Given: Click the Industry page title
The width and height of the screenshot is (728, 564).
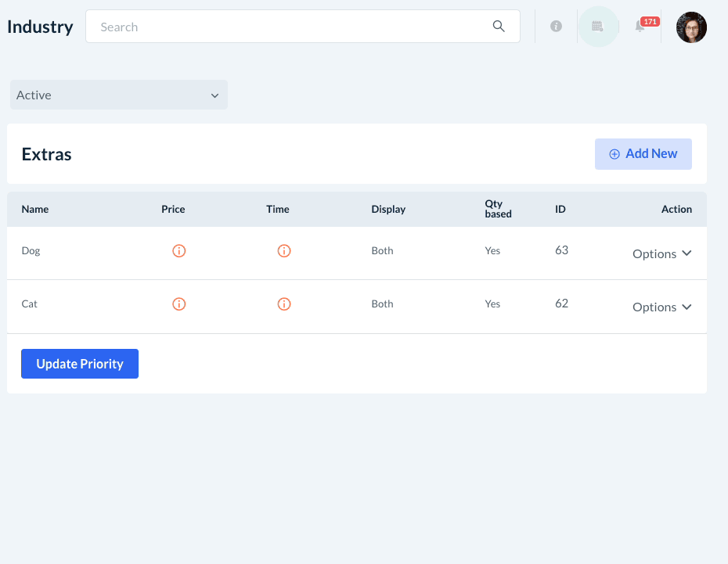Looking at the screenshot, I should [x=40, y=27].
